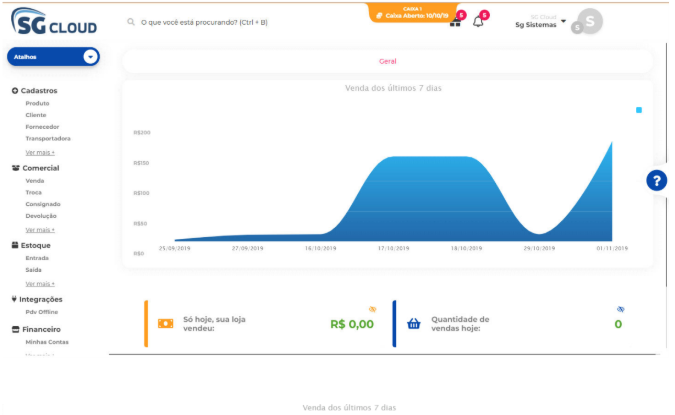The image size is (675, 415).
Task: Open the blue help question mark button
Action: (x=656, y=181)
